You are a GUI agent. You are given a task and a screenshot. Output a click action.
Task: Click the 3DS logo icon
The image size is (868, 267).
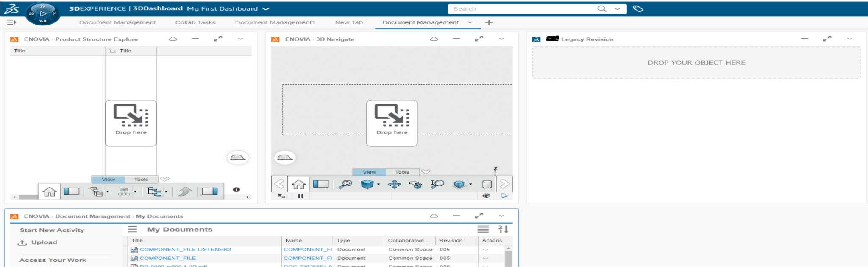click(12, 8)
